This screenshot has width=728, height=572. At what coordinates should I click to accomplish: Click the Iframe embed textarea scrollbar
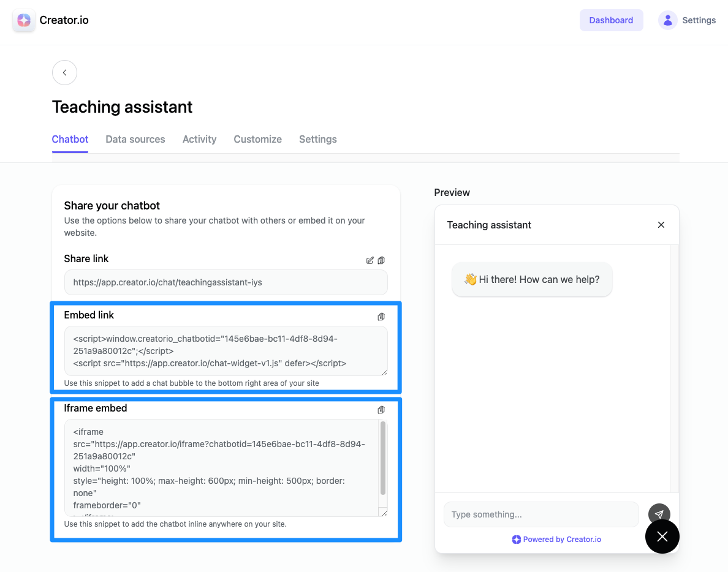click(x=383, y=458)
